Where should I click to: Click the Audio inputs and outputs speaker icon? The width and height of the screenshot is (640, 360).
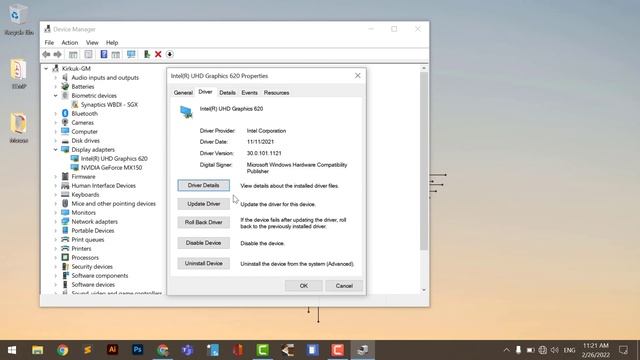click(65, 78)
